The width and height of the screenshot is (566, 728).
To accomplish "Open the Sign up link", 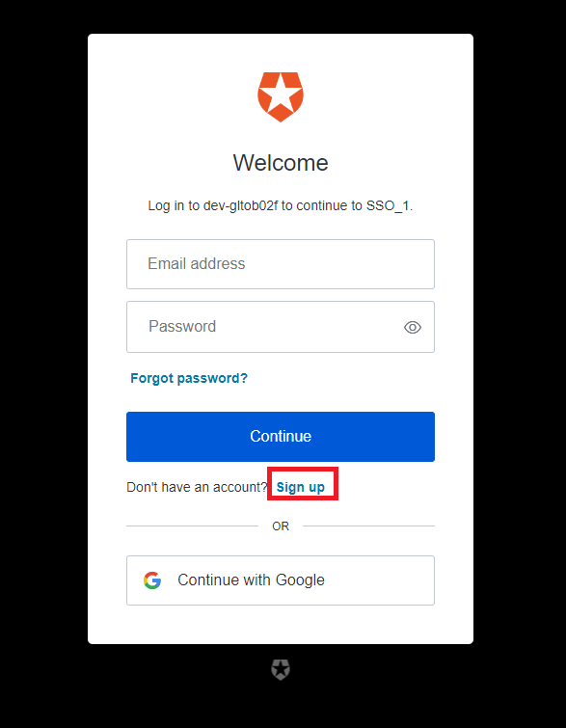I will [x=301, y=487].
